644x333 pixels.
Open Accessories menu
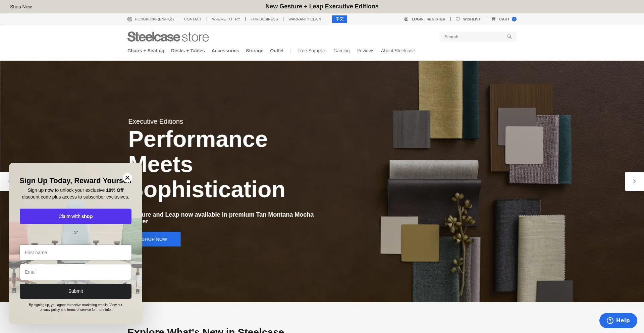pos(225,51)
